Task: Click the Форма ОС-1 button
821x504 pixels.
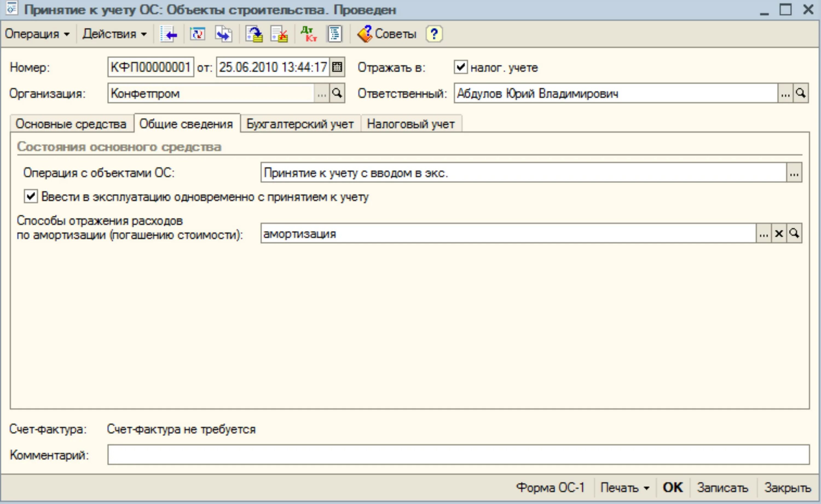Action: tap(550, 488)
